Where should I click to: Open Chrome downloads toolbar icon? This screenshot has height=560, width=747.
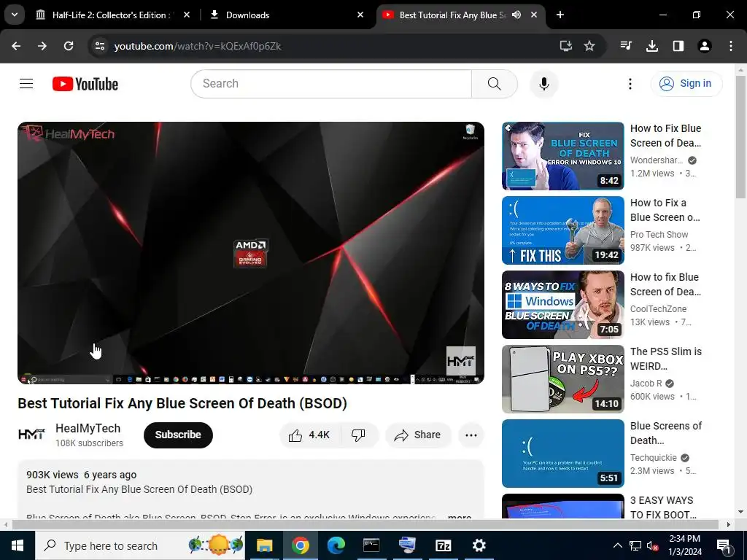point(652,46)
